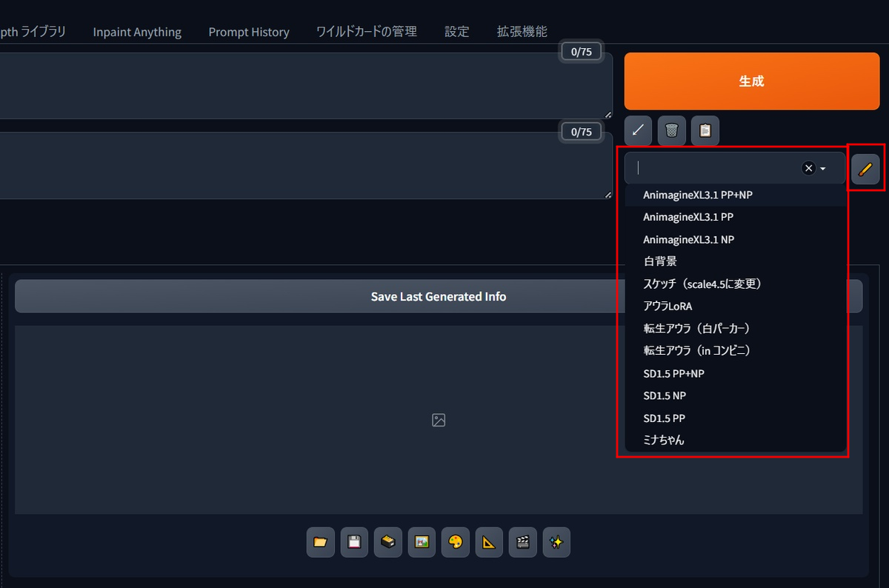The image size is (889, 588).
Task: Switch to the Inpaint Anything tab
Action: (x=137, y=32)
